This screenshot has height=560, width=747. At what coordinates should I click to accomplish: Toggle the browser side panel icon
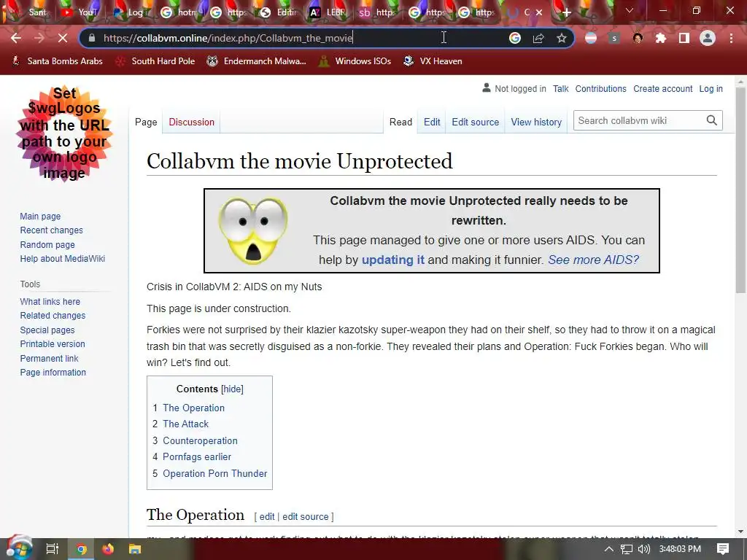click(x=684, y=38)
